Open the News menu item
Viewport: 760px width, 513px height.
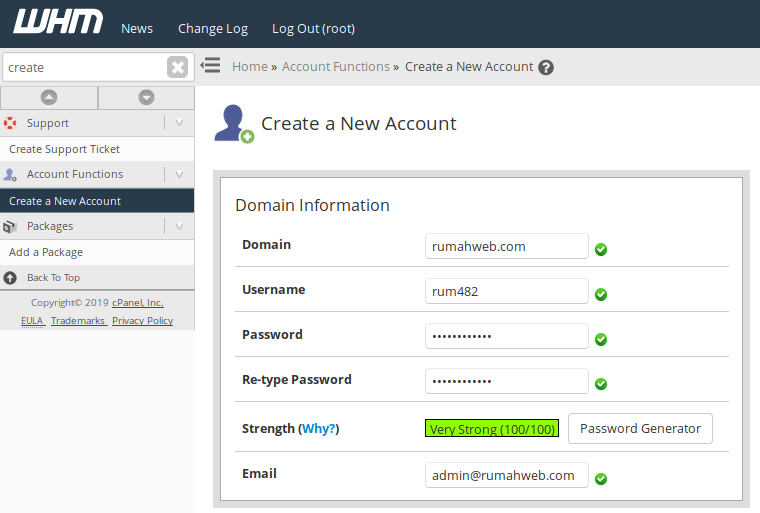coord(137,29)
